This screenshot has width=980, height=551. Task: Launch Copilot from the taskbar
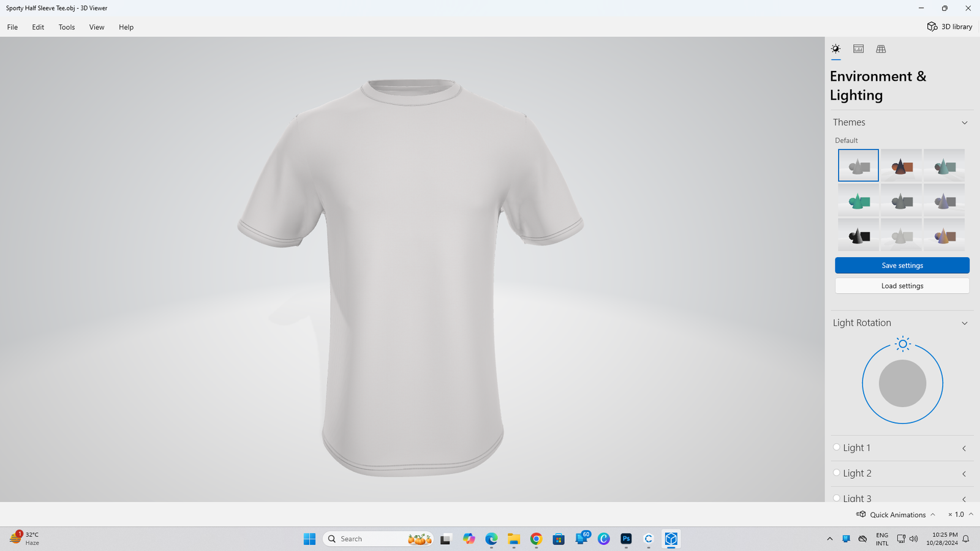click(469, 539)
